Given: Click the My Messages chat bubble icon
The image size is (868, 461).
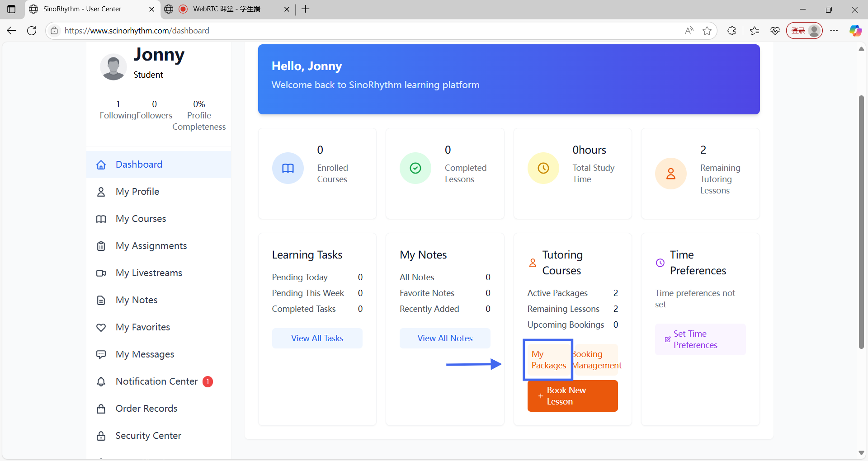Looking at the screenshot, I should (x=101, y=354).
